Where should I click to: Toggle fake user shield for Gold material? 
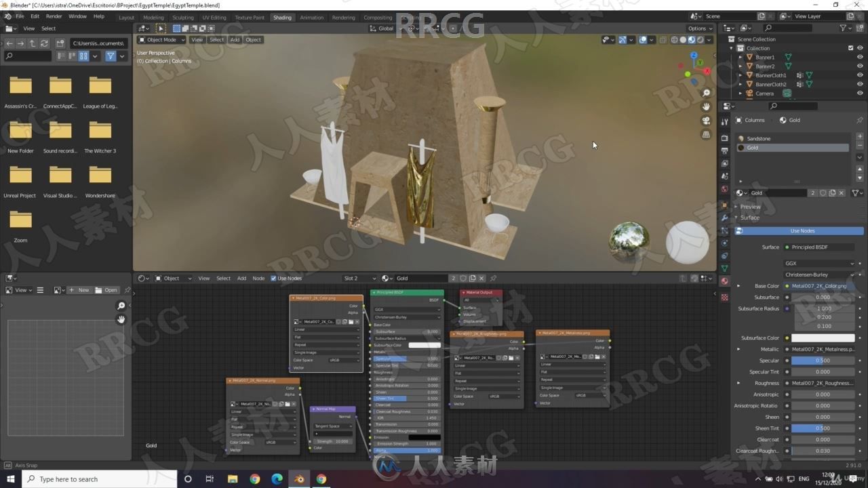823,193
